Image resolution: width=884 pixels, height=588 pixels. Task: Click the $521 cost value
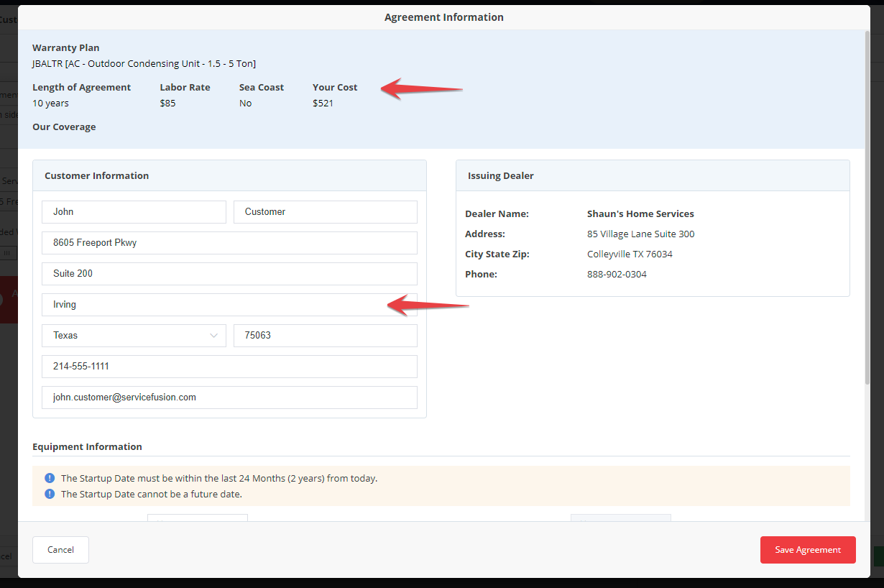click(323, 104)
